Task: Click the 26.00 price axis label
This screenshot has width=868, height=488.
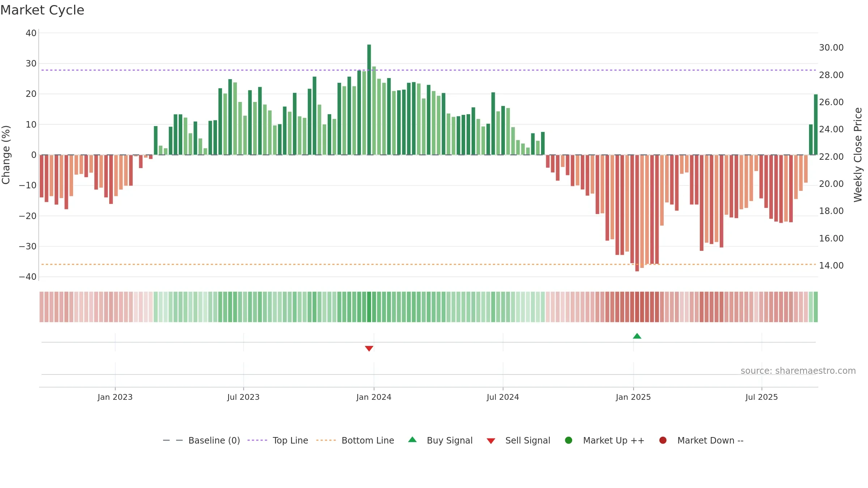Action: click(831, 102)
